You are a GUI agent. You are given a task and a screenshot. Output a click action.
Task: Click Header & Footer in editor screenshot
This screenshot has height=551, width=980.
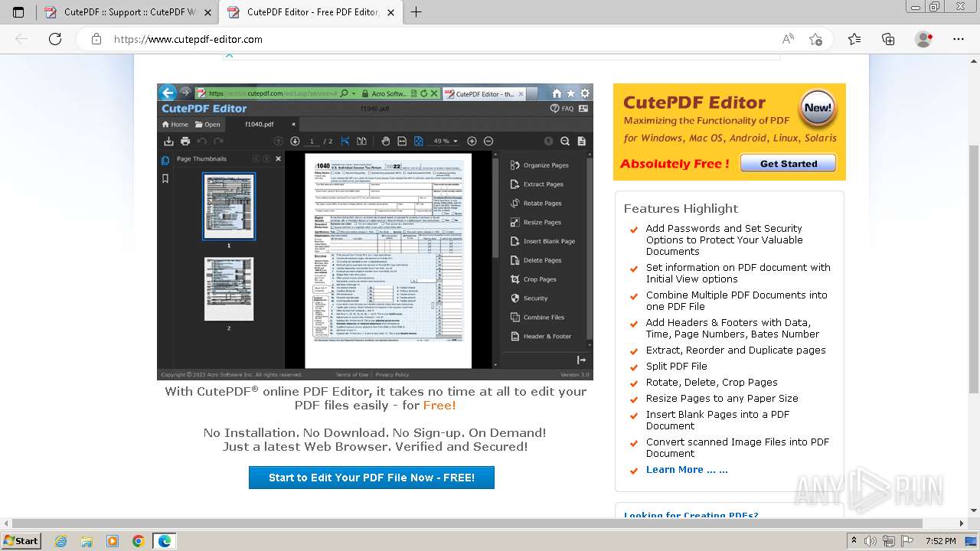click(541, 336)
